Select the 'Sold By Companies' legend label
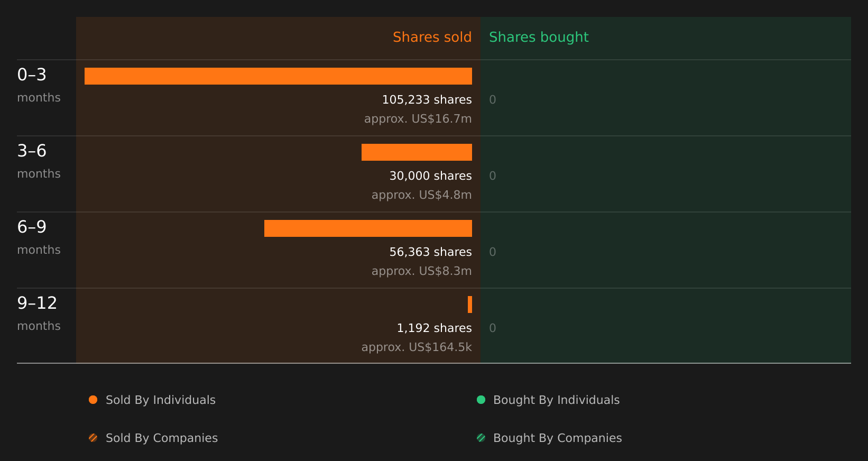This screenshot has height=461, width=868. (x=162, y=438)
